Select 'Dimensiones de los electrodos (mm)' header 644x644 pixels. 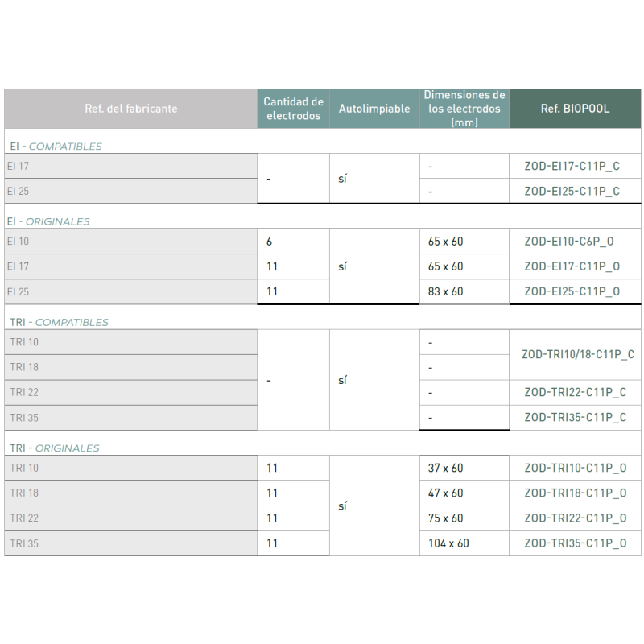pyautogui.click(x=464, y=109)
